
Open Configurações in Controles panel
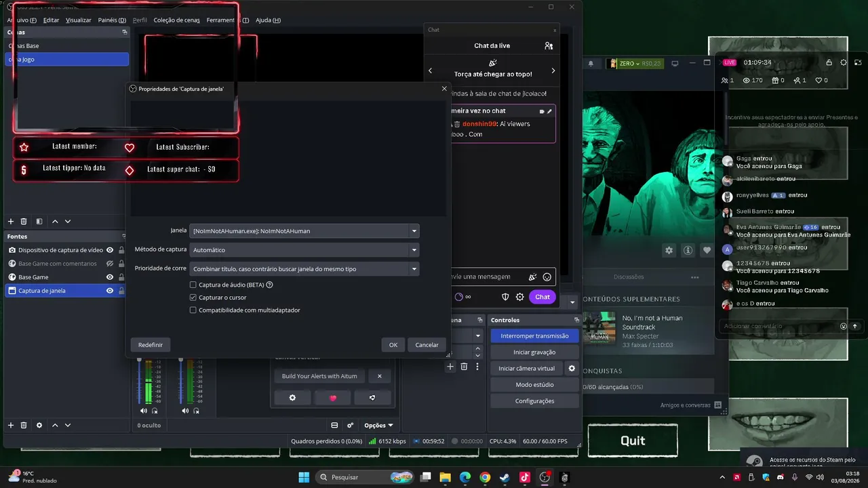(535, 401)
